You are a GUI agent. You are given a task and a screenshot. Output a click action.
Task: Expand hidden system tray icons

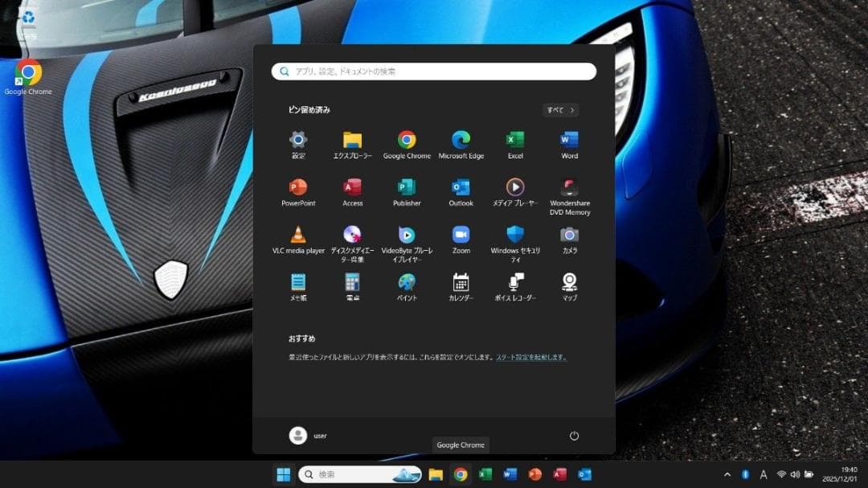[727, 474]
